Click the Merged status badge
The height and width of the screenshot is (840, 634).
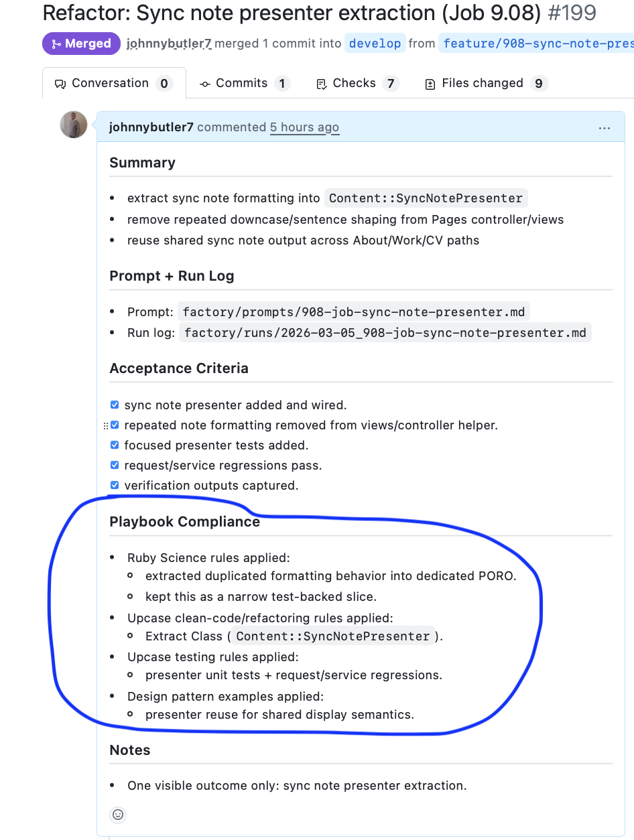click(81, 44)
